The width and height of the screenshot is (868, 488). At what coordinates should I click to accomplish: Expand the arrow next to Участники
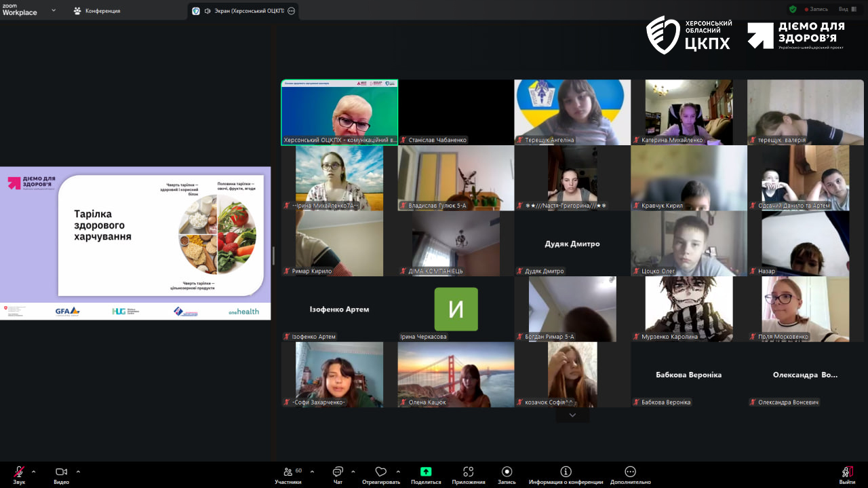coord(309,471)
